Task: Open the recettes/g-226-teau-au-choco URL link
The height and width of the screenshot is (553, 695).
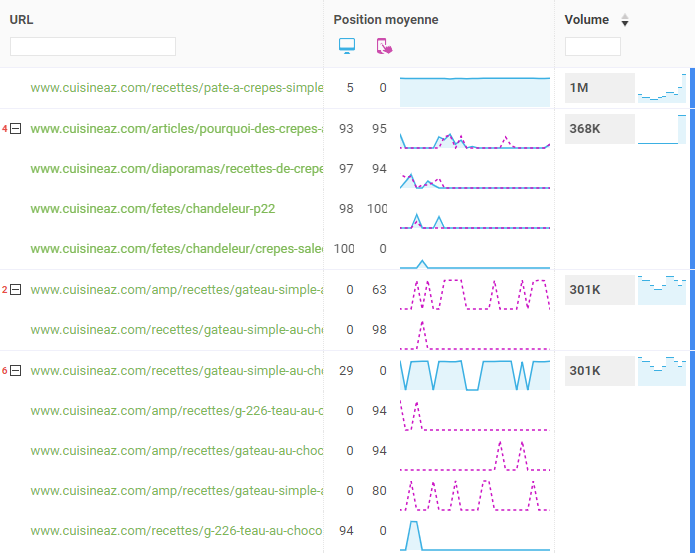Action: pos(176,531)
